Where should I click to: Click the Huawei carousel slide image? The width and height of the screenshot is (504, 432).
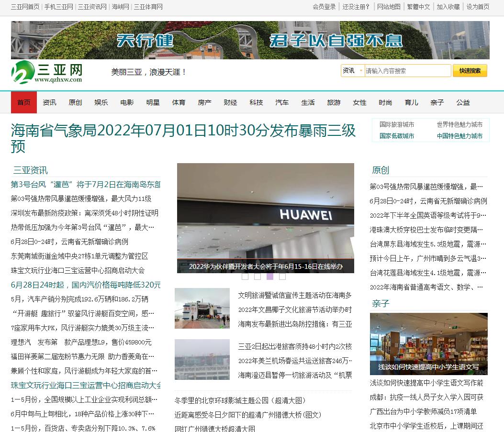(266, 218)
